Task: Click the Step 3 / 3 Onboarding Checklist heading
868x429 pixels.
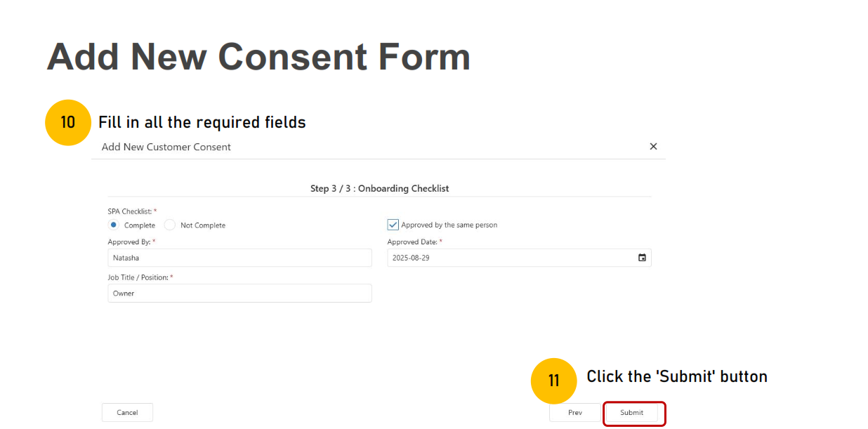Action: point(380,188)
